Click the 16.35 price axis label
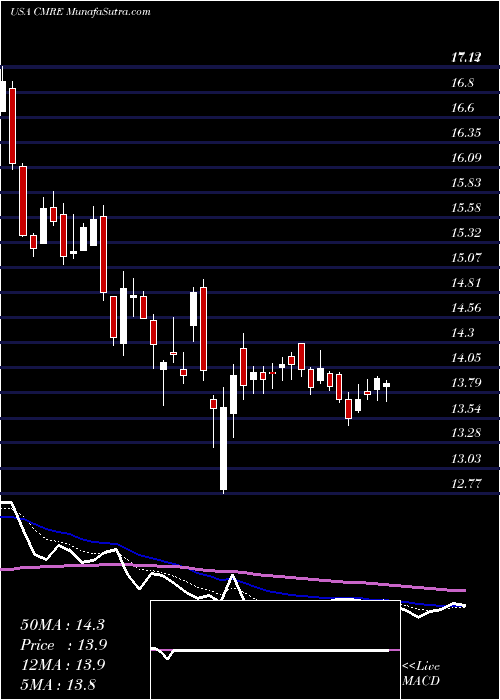The width and height of the screenshot is (500, 700). 466,133
